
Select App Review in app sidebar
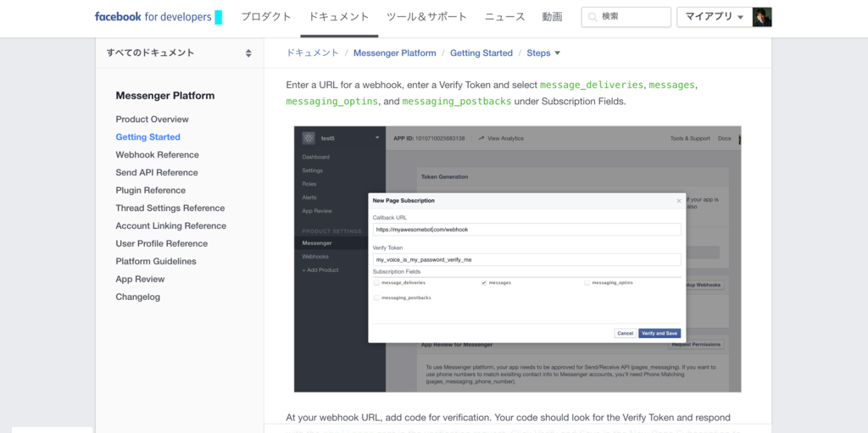[x=317, y=211]
